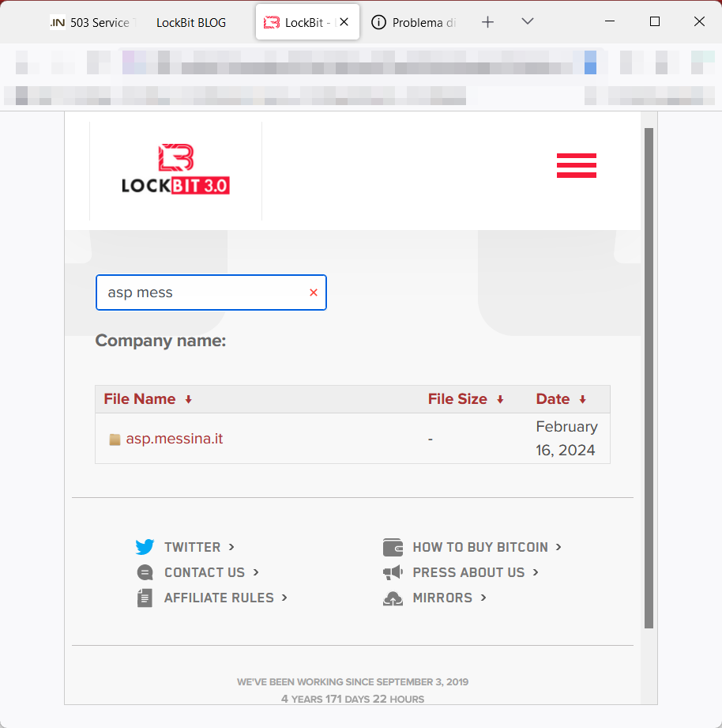Switch to the LockBit BLOG tab
Image resolution: width=722 pixels, height=728 pixels.
click(191, 22)
